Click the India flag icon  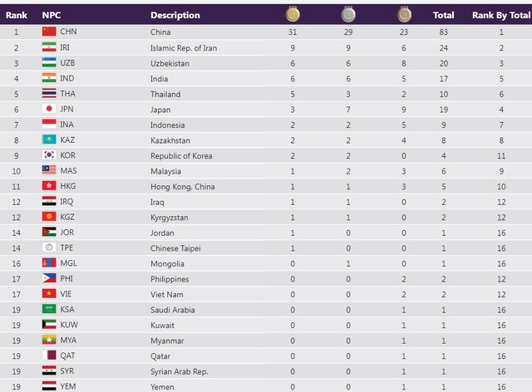click(x=49, y=78)
